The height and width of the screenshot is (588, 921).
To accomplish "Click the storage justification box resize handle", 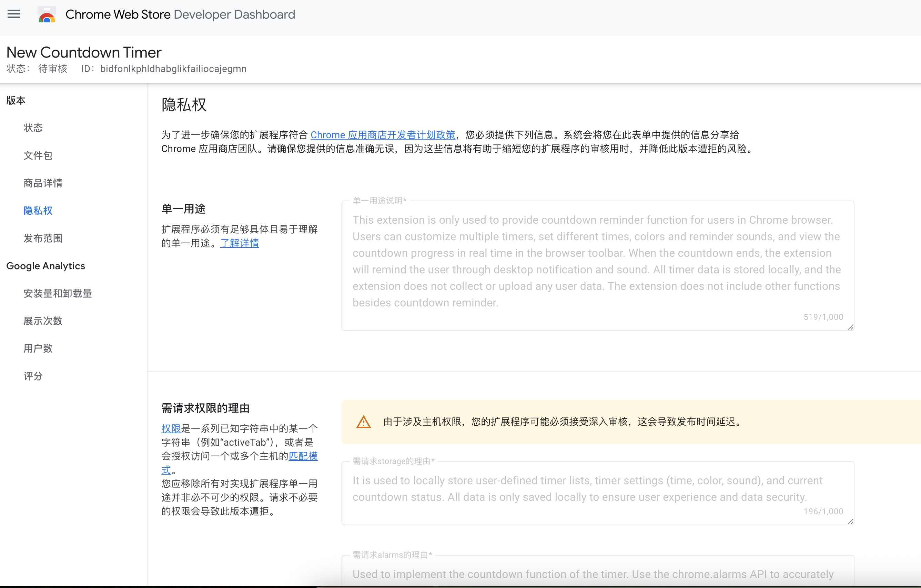I will pos(850,521).
